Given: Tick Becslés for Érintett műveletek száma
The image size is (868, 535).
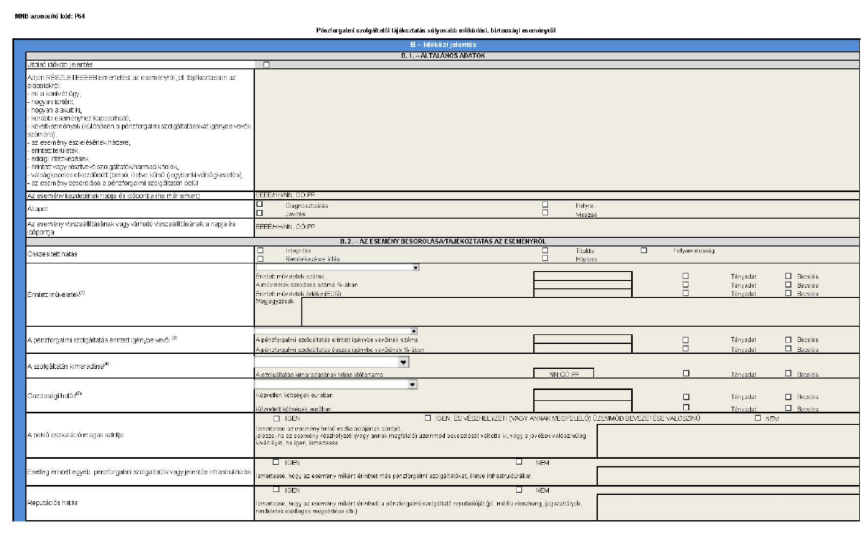Looking at the screenshot, I should [788, 276].
